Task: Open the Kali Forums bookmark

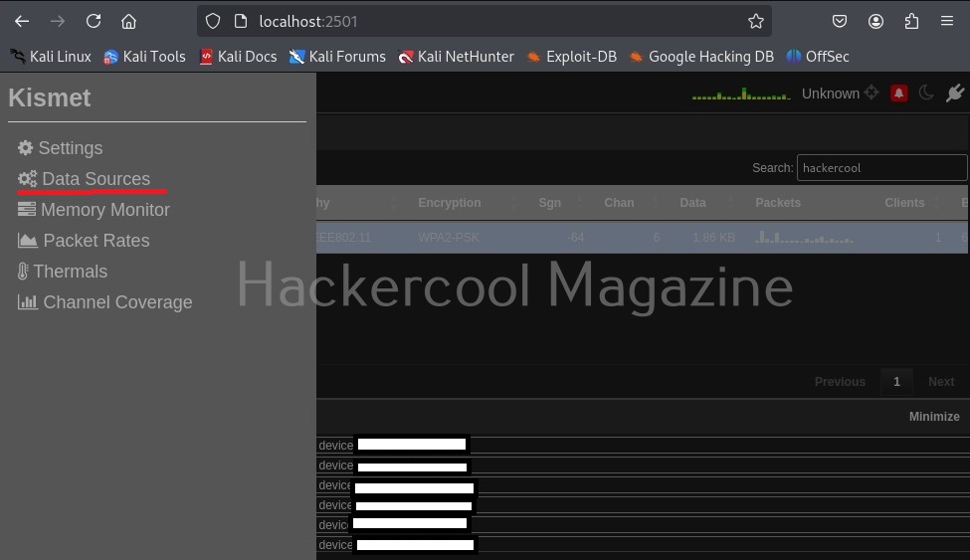Action: (x=337, y=57)
